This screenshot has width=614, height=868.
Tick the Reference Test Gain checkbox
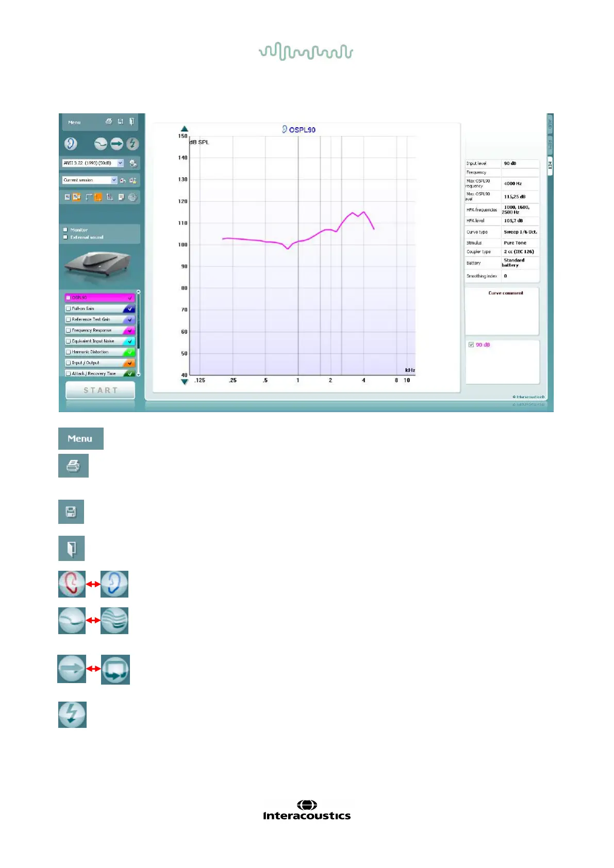(x=68, y=319)
